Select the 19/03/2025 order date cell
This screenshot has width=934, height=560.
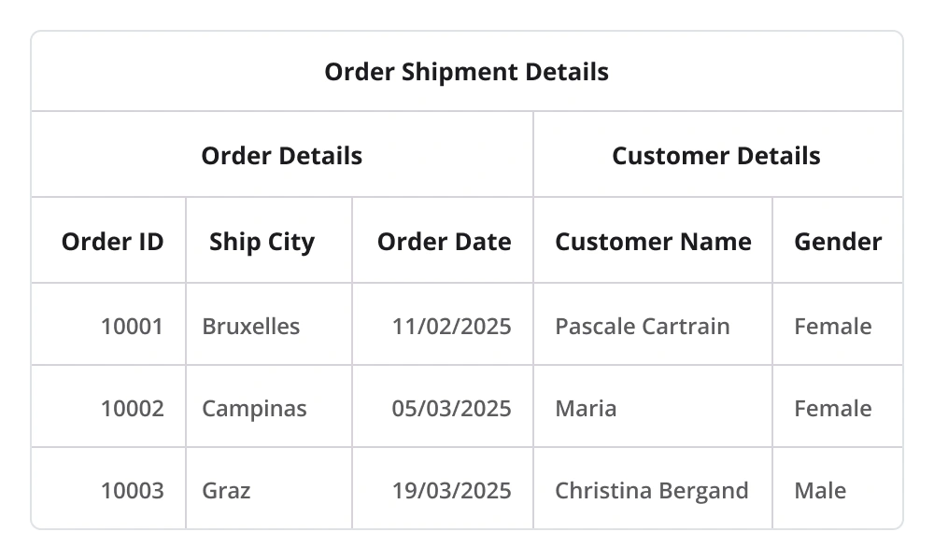click(451, 490)
